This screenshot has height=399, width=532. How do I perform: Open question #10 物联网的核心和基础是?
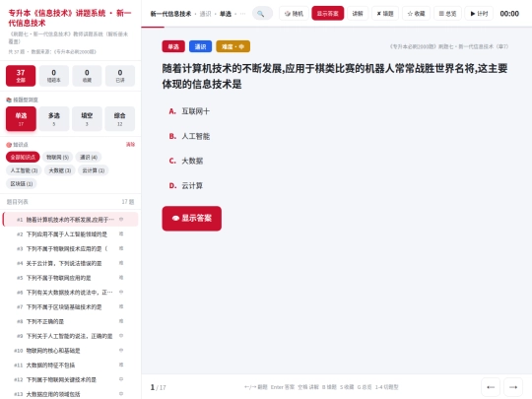coord(71,351)
